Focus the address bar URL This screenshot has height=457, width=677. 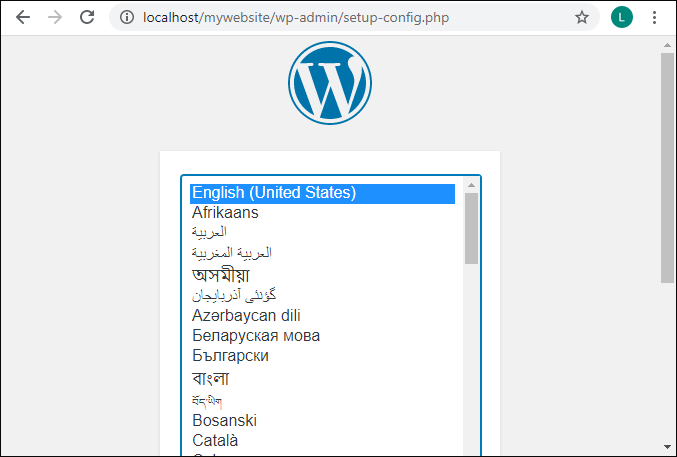pos(296,18)
